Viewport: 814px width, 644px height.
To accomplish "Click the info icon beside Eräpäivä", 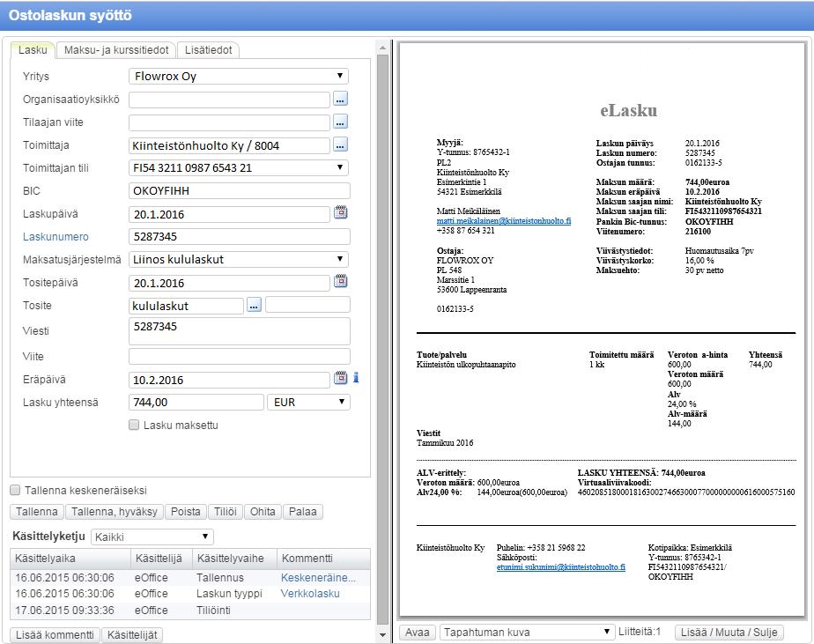I will coord(356,378).
